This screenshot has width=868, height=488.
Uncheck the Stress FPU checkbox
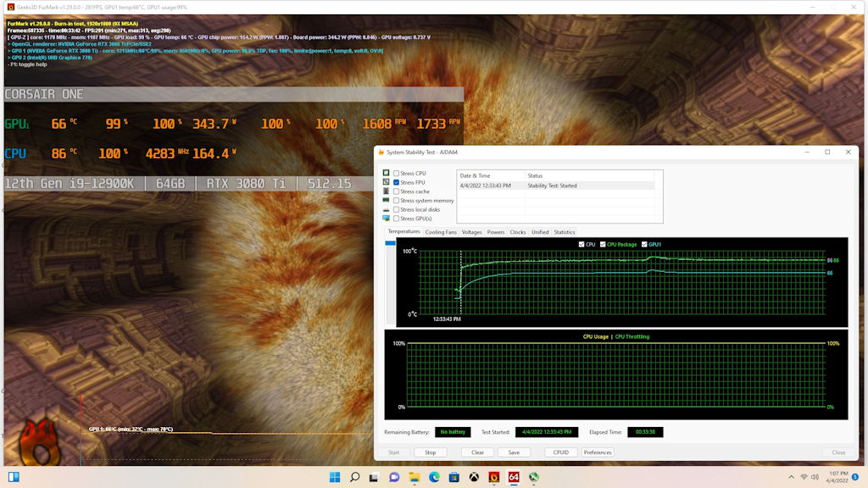coord(397,182)
